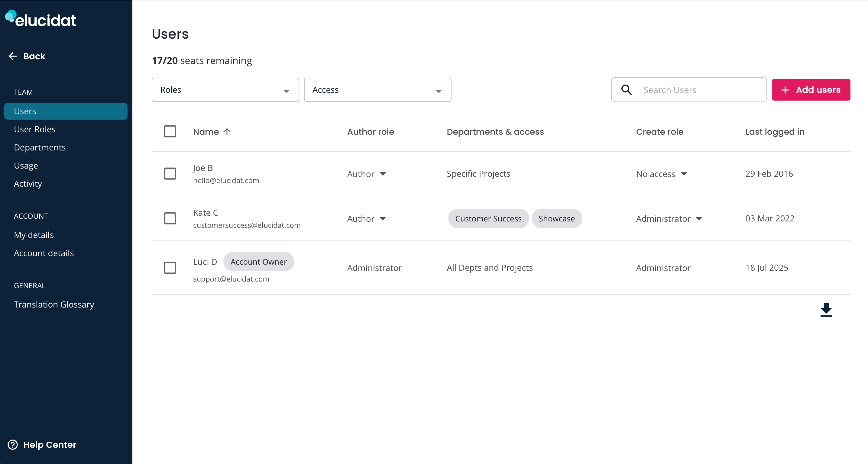Change Joe B's create role via No access dropdown
The image size is (868, 464).
point(662,174)
